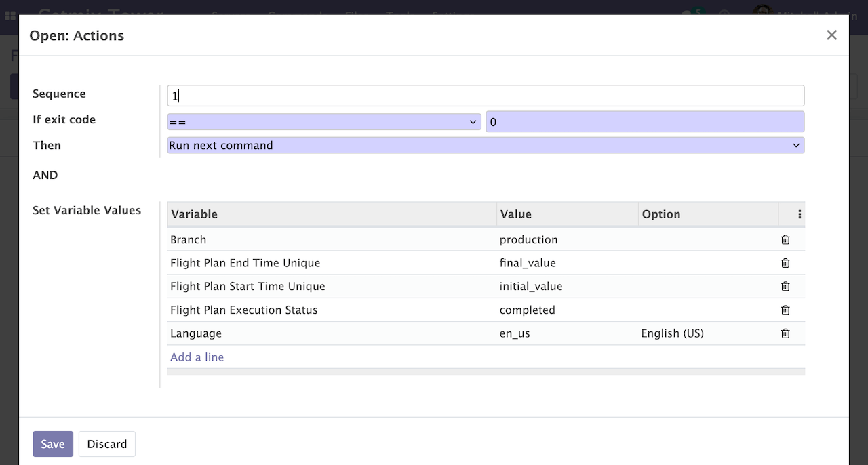This screenshot has width=868, height=465.
Task: Delete the Flight Plan Start Time Unique row
Action: coord(785,286)
